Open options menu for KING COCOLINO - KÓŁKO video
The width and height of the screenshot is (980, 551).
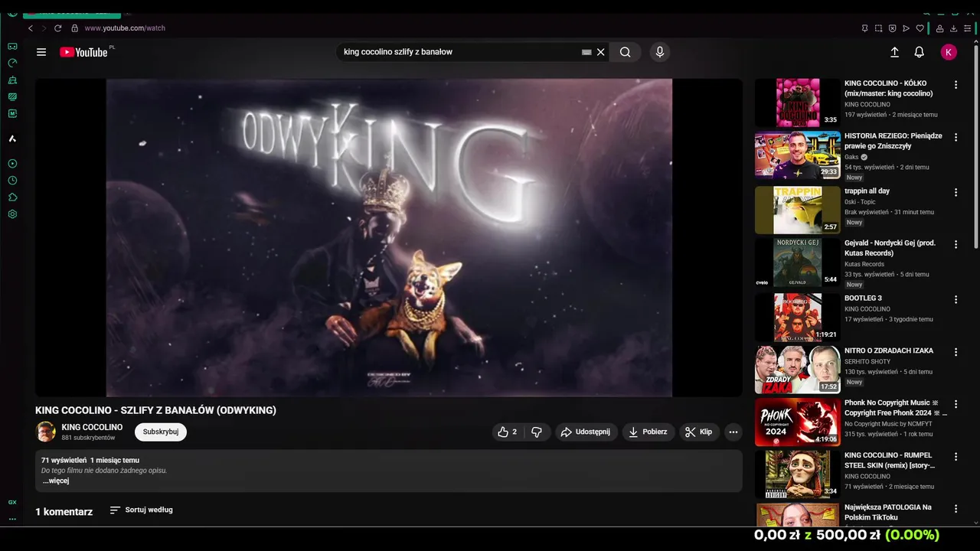pos(955,85)
